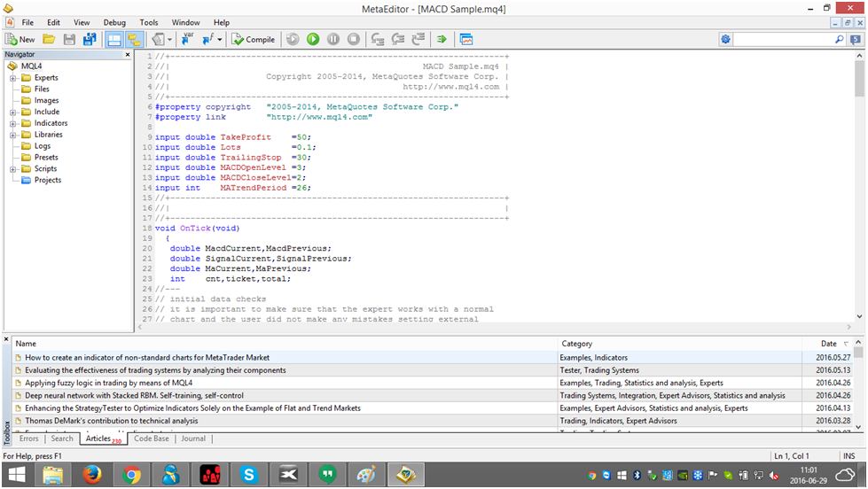Click the Open folder toolbar icon
Screen dimensions: 868x489
[49, 39]
